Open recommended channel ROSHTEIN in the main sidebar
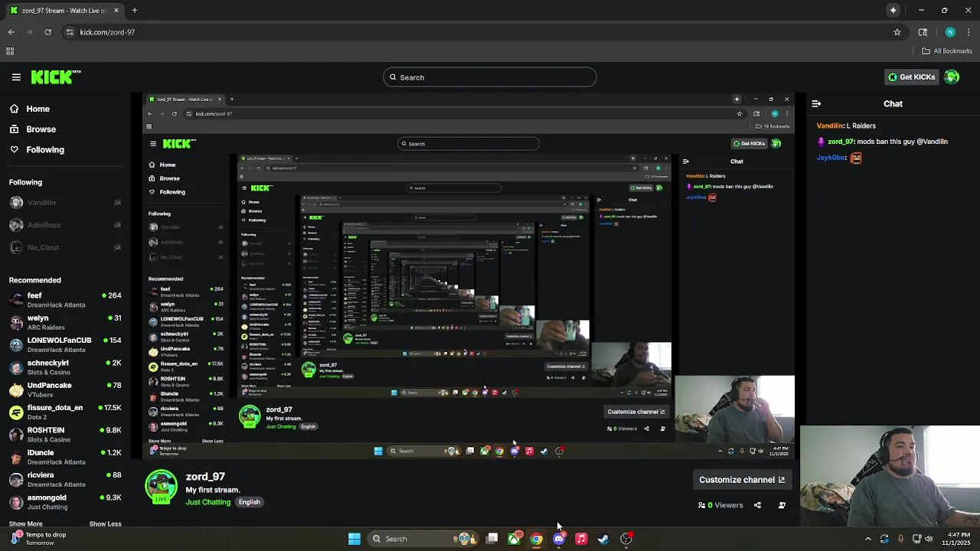 click(65, 435)
